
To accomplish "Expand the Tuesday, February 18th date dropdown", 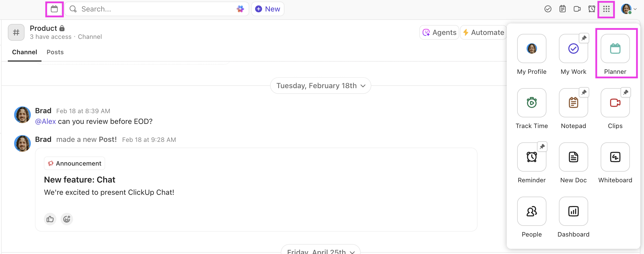I will 320,86.
